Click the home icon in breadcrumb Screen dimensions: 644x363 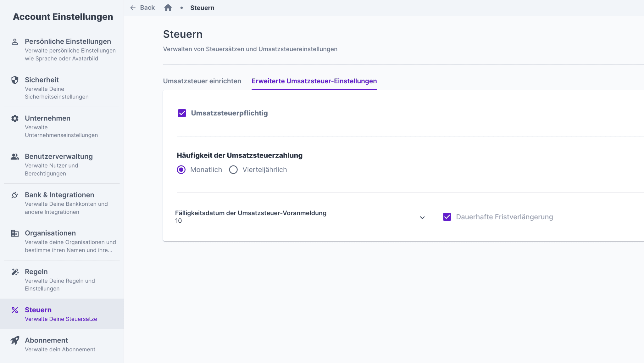168,8
